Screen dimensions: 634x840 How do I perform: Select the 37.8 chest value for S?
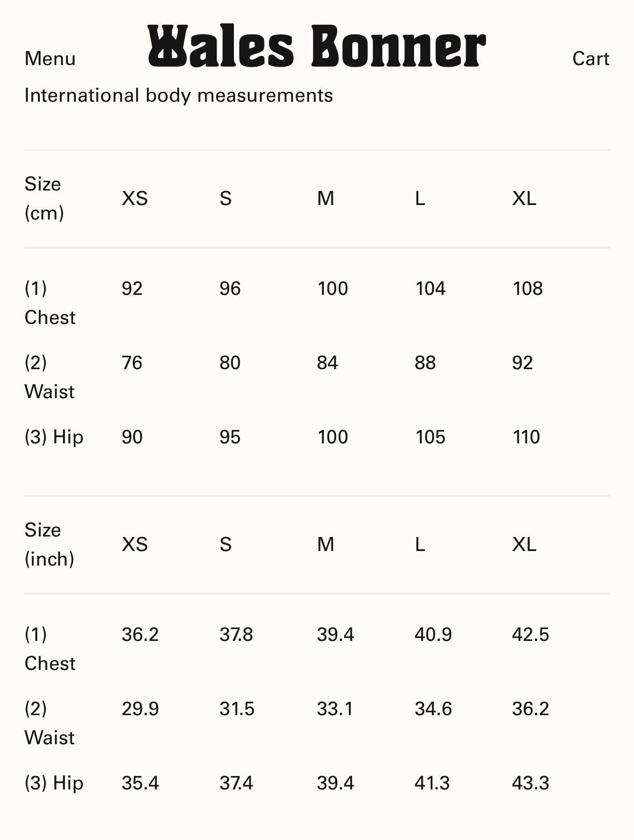236,634
